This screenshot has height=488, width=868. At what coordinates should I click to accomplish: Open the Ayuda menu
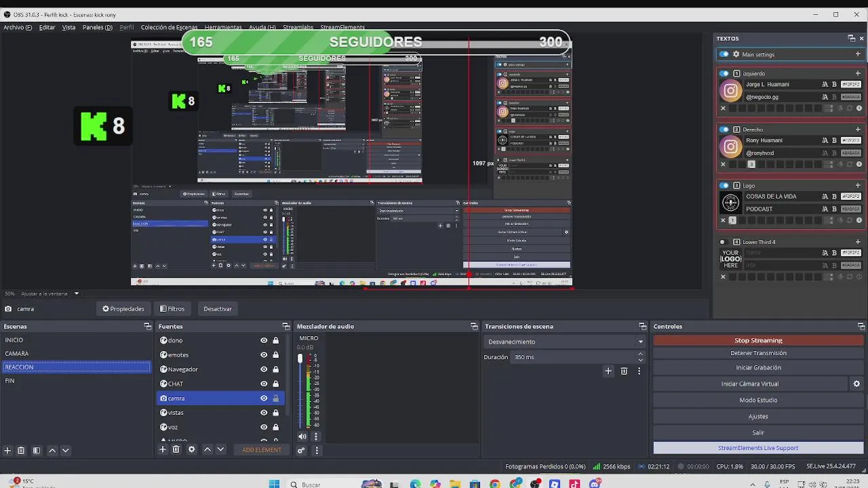tap(262, 27)
